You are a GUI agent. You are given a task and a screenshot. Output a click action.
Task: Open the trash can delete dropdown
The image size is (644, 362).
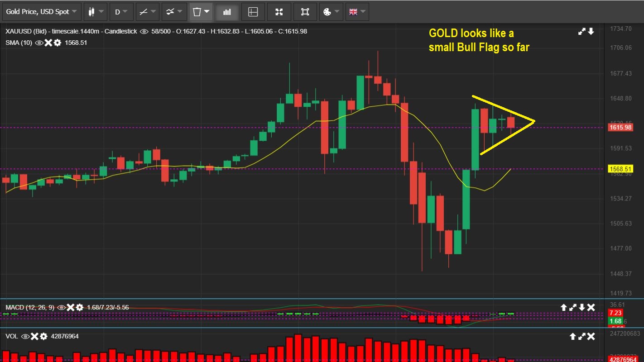[x=201, y=12]
